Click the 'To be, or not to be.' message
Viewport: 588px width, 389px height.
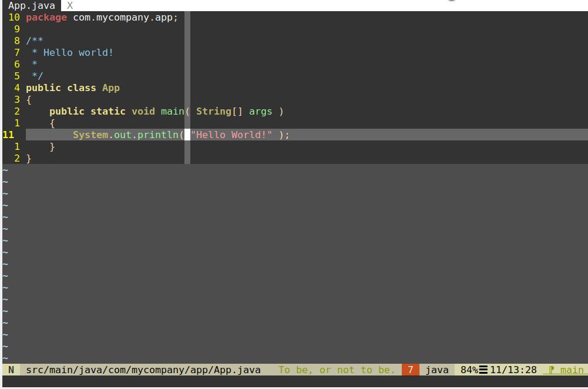click(x=335, y=370)
